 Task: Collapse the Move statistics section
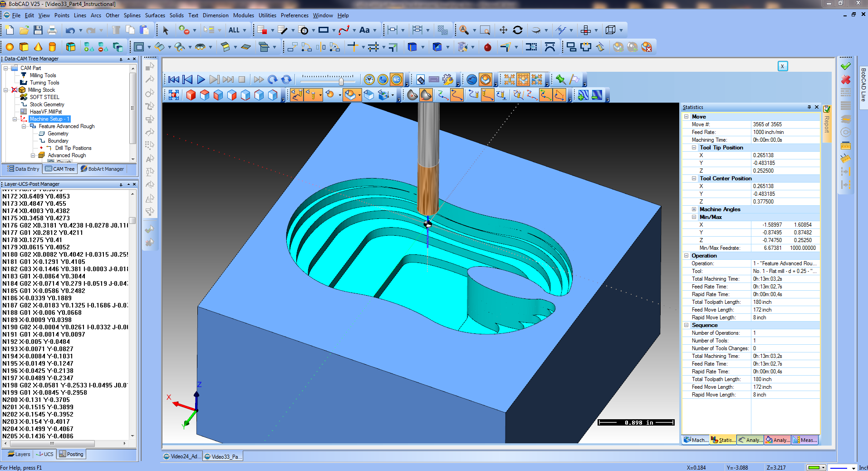tap(687, 117)
